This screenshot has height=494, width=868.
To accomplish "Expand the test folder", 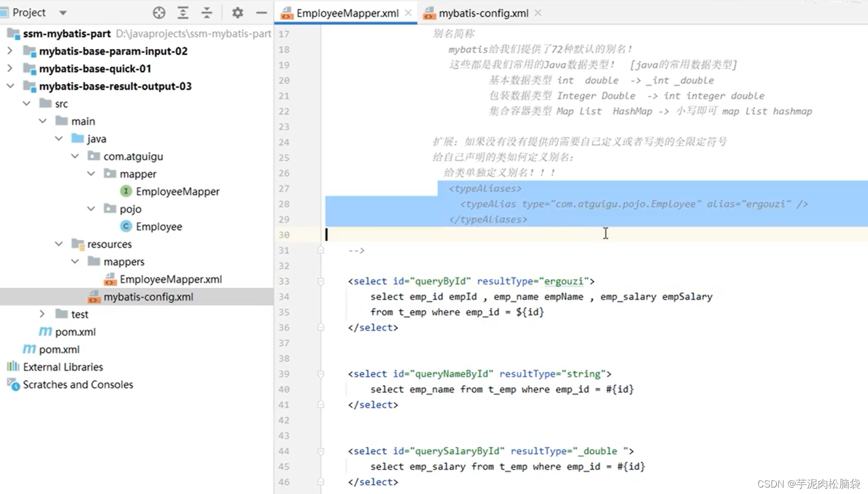I will coord(42,314).
